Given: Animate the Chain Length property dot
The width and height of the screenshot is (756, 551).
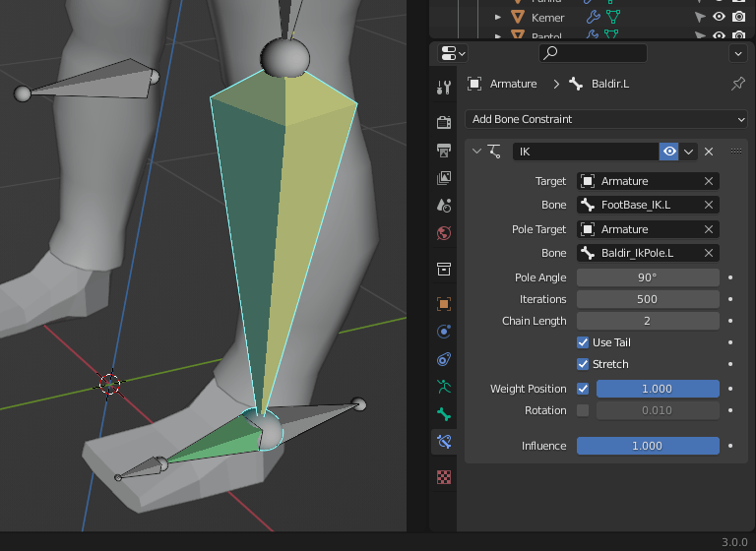Looking at the screenshot, I should click(x=730, y=321).
